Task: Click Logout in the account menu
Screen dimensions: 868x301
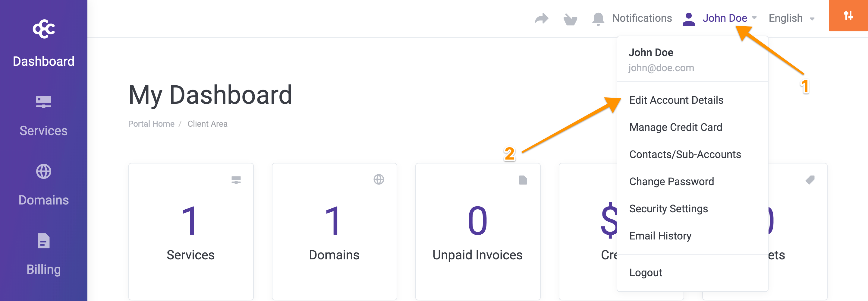Action: click(x=645, y=272)
